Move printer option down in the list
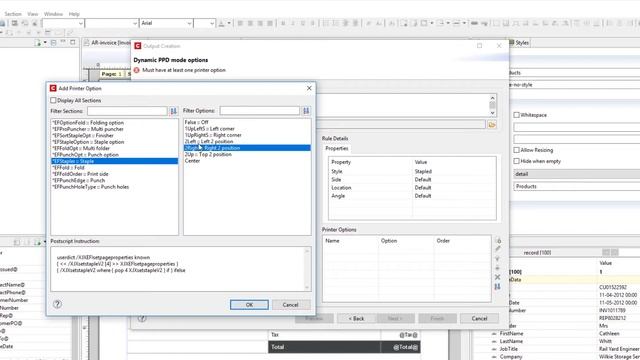The image size is (640, 360). point(498,268)
